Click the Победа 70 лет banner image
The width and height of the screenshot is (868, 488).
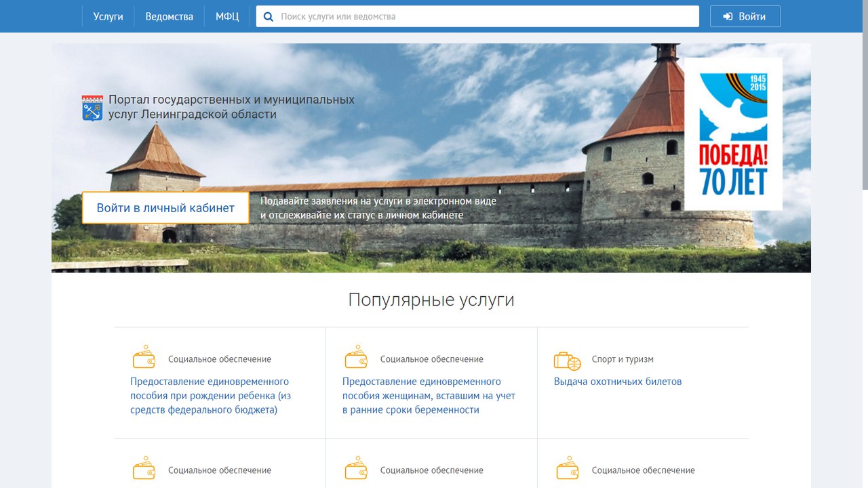click(733, 134)
